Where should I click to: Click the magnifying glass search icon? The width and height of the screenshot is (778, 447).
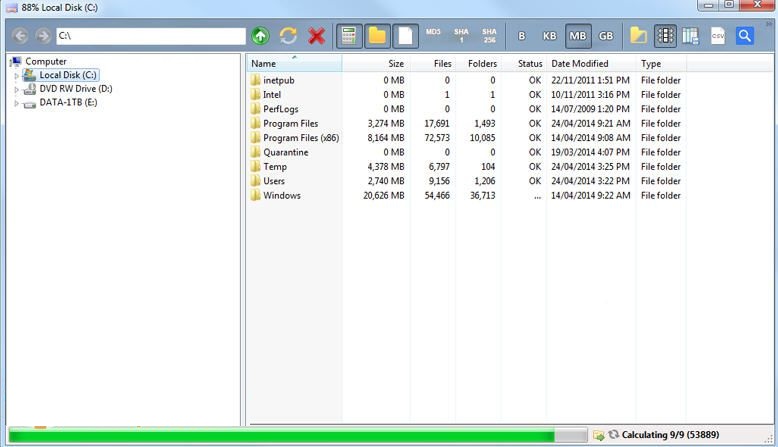click(x=745, y=36)
